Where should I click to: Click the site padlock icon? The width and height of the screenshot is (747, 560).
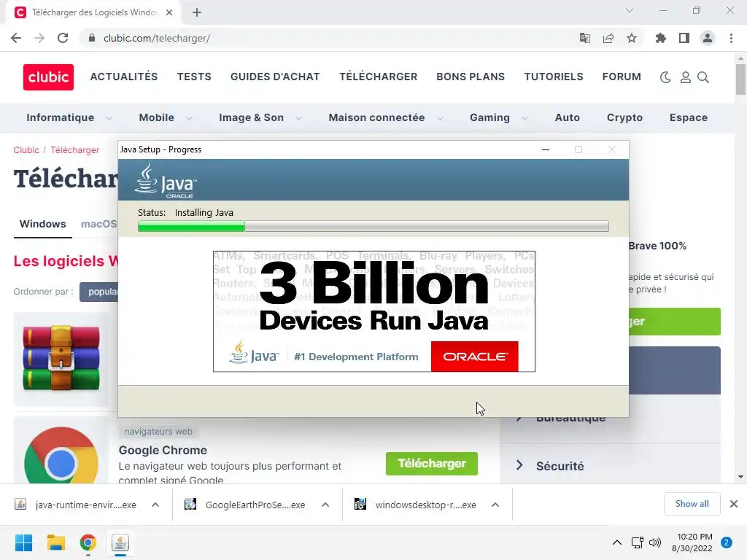[x=92, y=38]
